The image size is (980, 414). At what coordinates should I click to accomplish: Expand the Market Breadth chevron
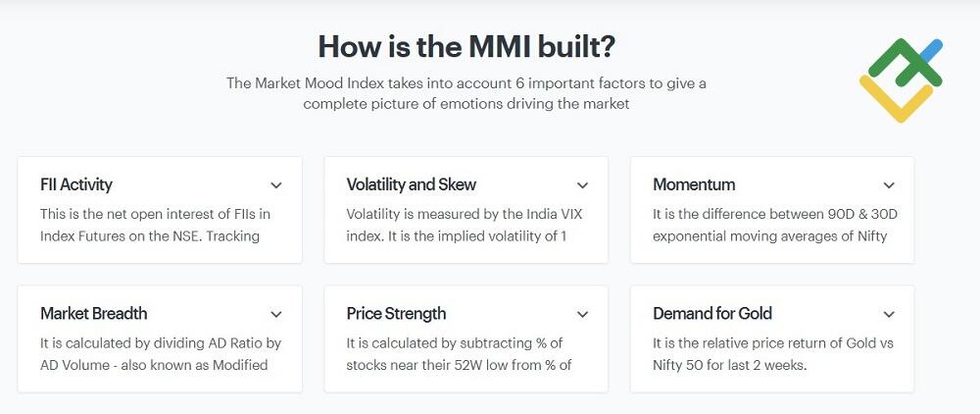pos(276,315)
